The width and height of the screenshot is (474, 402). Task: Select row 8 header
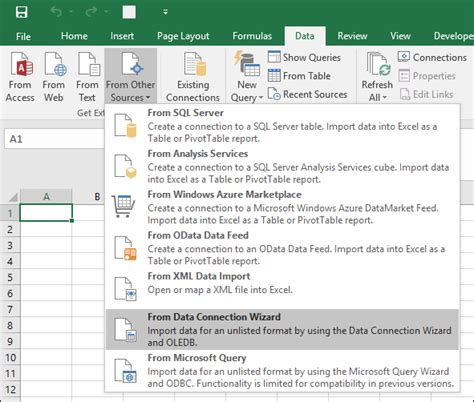pyautogui.click(x=10, y=325)
